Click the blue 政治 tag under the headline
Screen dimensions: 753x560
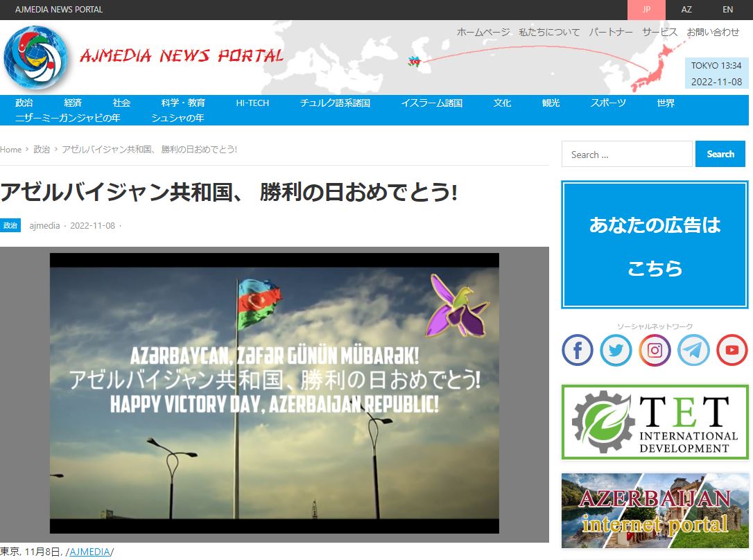tap(10, 225)
